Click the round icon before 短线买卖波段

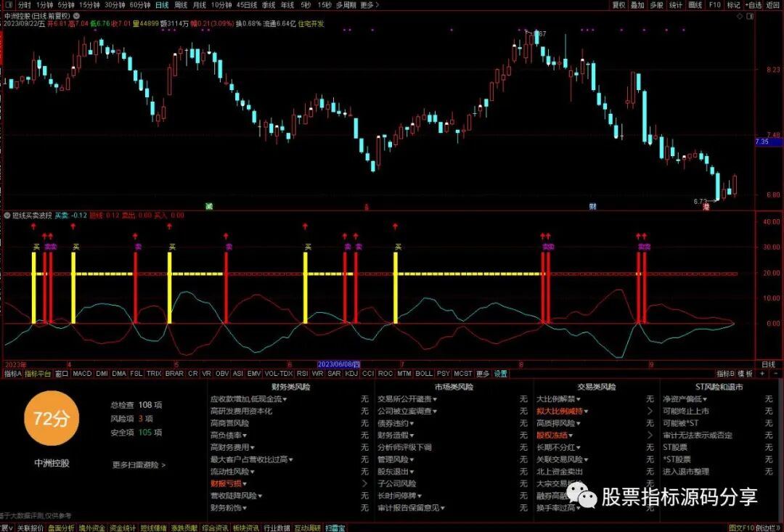(x=7, y=216)
